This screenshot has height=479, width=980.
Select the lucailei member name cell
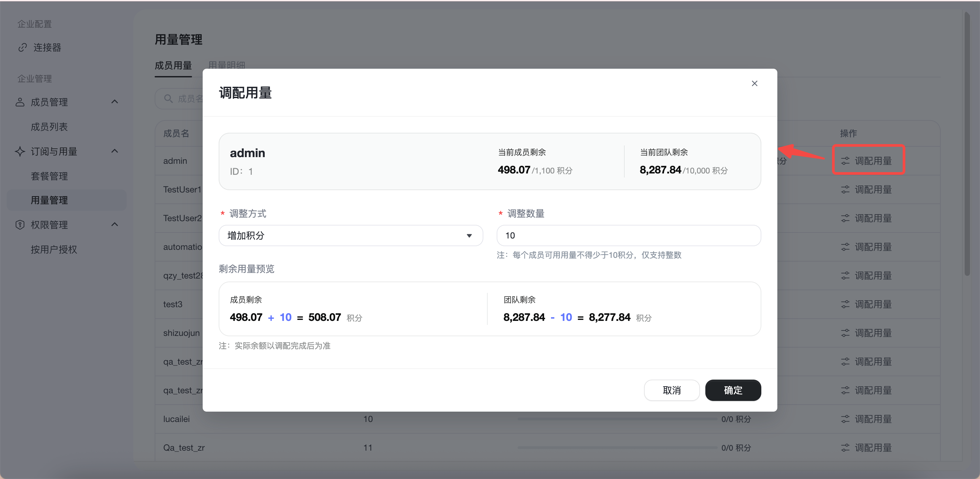click(176, 419)
